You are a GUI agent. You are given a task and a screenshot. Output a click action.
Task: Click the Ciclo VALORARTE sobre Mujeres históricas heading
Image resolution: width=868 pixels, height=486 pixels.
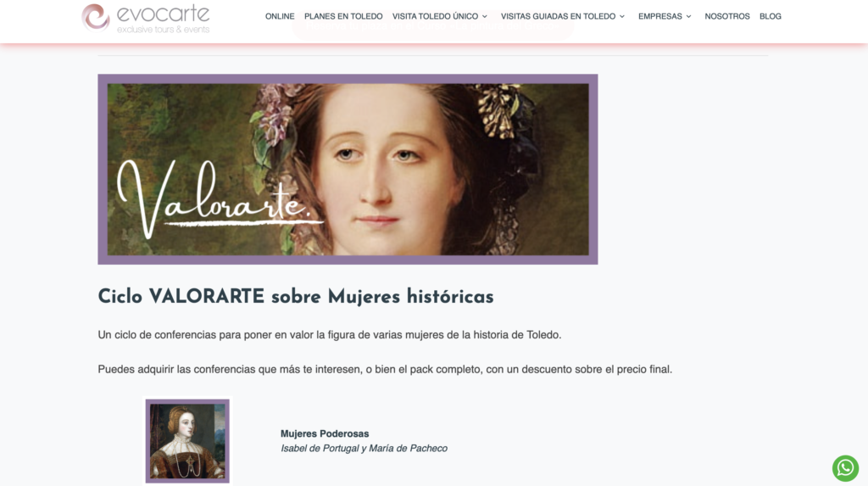[296, 297]
